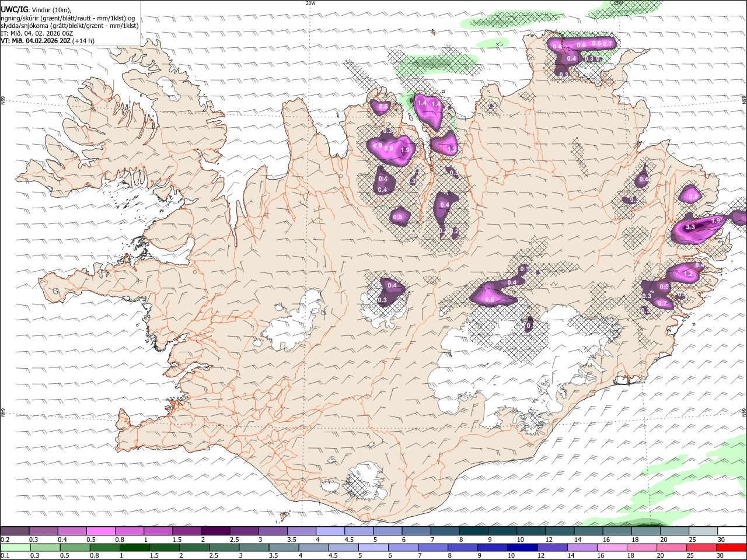
Task: Click the UWC/IG Vindur (10m) title line
Action: point(37,10)
